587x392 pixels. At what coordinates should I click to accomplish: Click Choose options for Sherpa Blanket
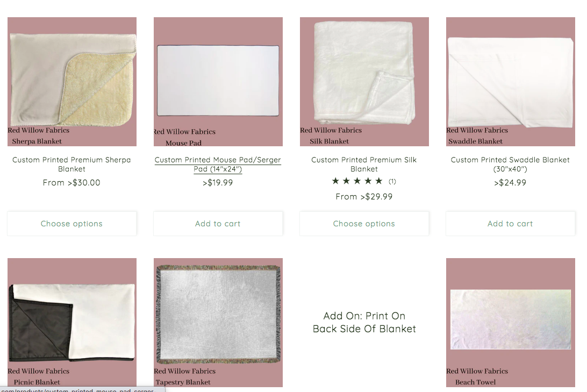coord(72,224)
